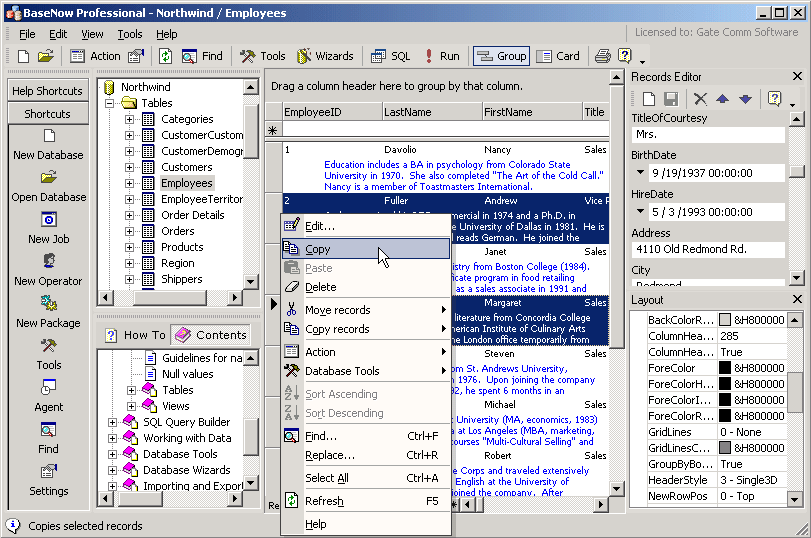This screenshot has height=538, width=811.
Task: Open the New Package shortcut icon
Action: point(48,303)
